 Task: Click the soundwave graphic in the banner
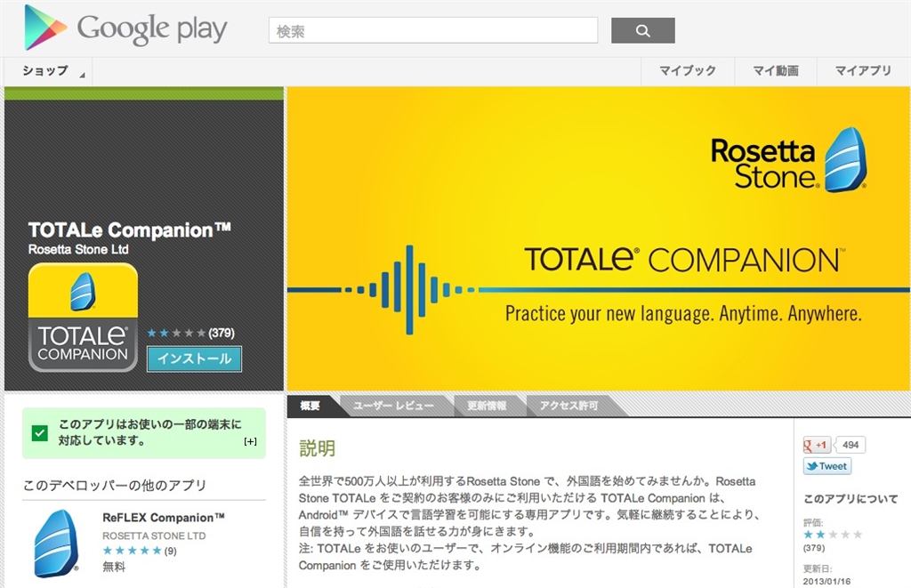408,289
